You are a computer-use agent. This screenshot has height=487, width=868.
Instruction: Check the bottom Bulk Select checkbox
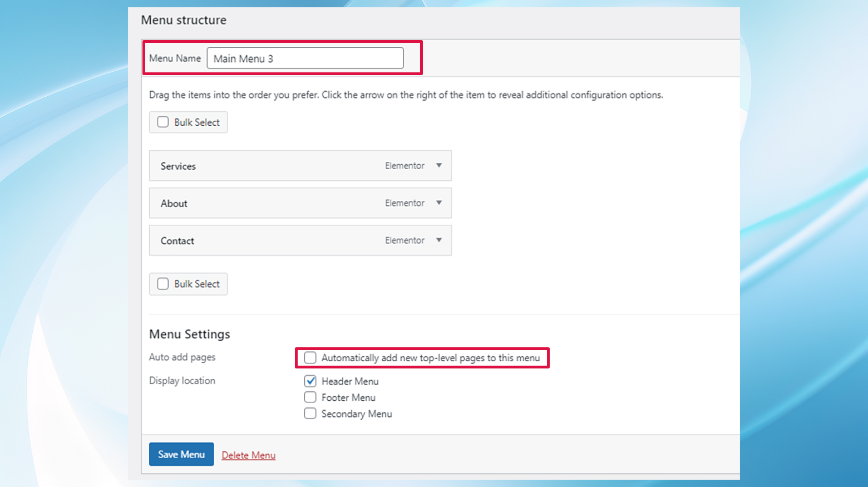162,283
